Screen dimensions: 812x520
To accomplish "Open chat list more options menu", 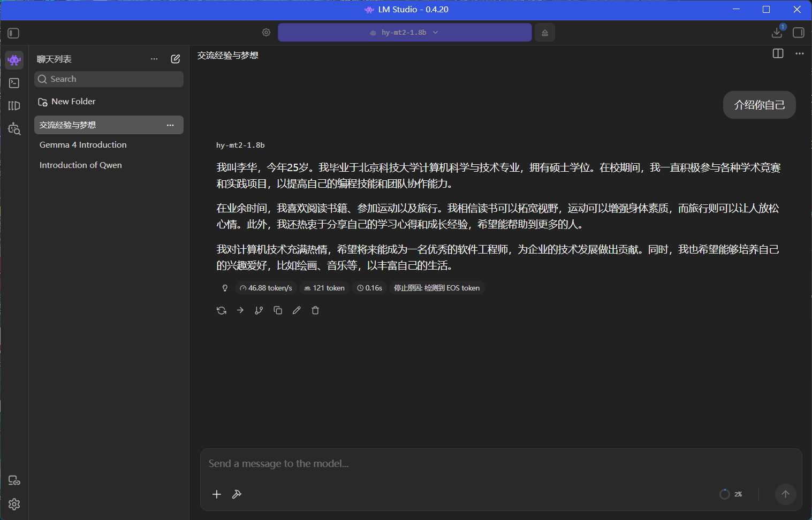I will click(x=154, y=59).
